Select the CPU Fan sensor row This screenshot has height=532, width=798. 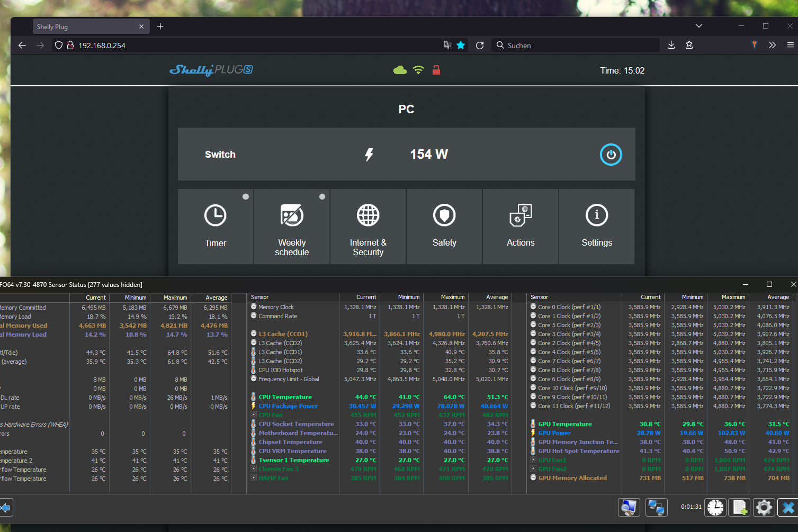379,415
